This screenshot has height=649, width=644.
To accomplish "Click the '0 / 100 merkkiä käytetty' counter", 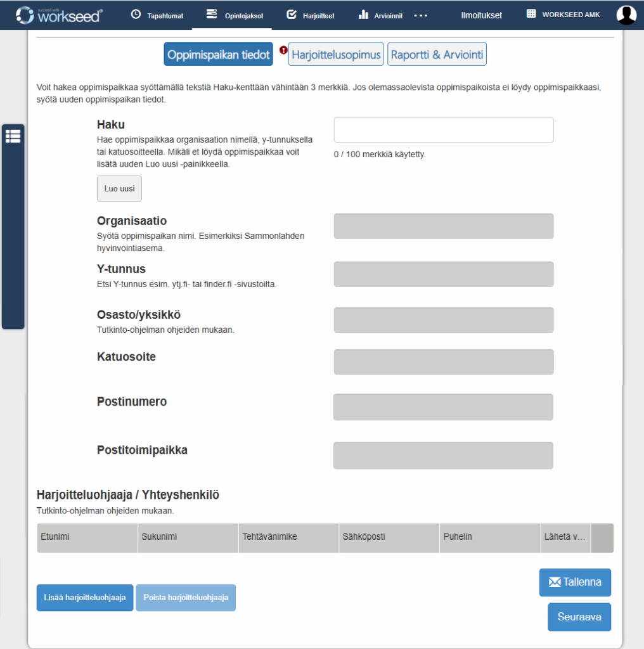I will (x=380, y=155).
